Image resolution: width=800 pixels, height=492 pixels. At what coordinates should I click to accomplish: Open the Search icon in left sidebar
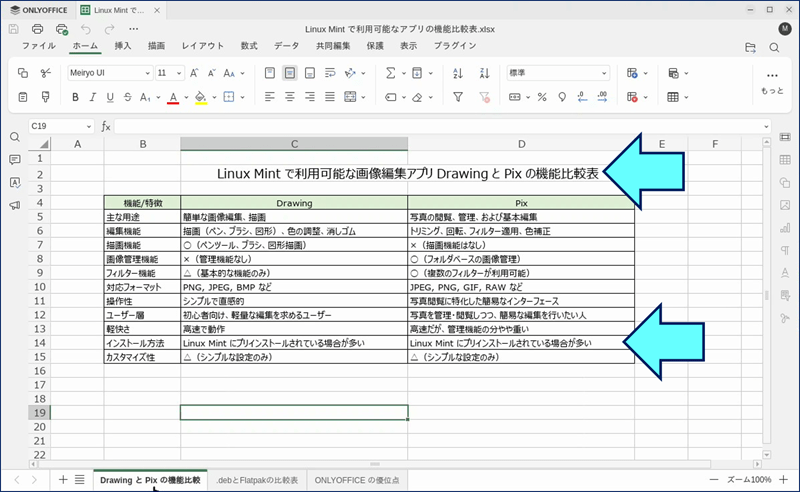point(15,137)
